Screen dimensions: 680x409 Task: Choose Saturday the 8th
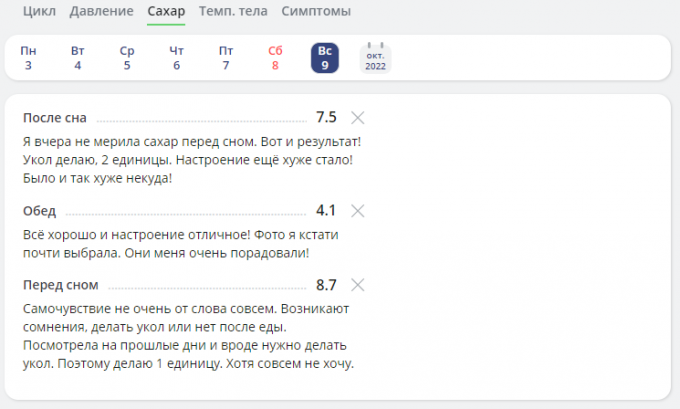275,58
